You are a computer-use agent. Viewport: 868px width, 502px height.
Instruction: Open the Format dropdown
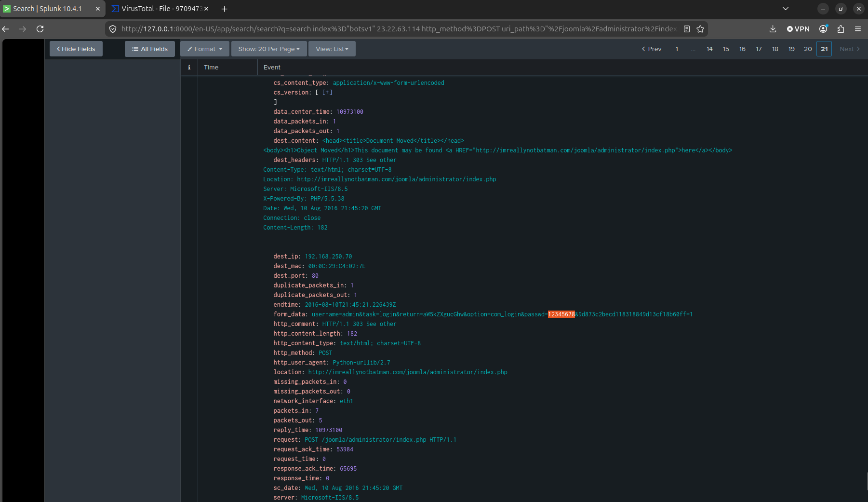[x=205, y=49]
